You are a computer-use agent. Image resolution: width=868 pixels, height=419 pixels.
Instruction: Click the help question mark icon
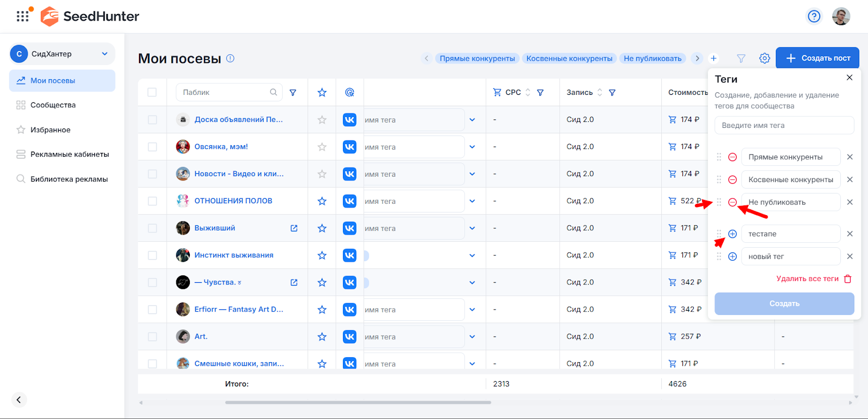[814, 16]
